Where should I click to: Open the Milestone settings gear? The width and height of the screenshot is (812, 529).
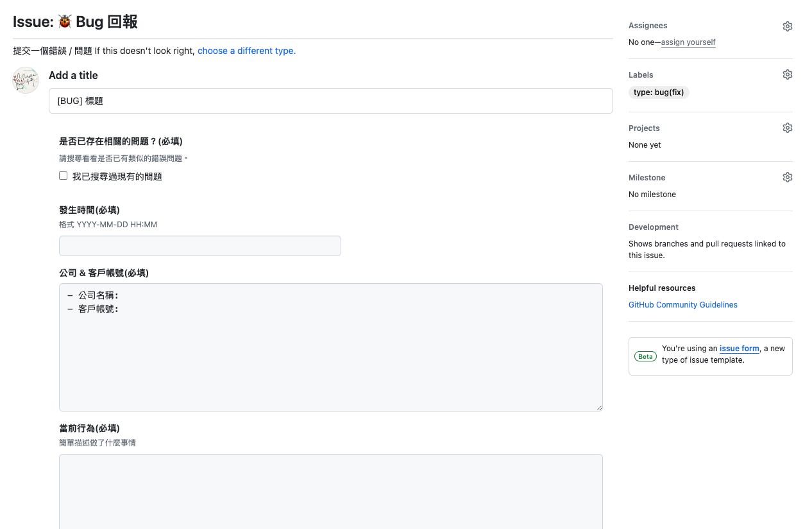point(788,177)
